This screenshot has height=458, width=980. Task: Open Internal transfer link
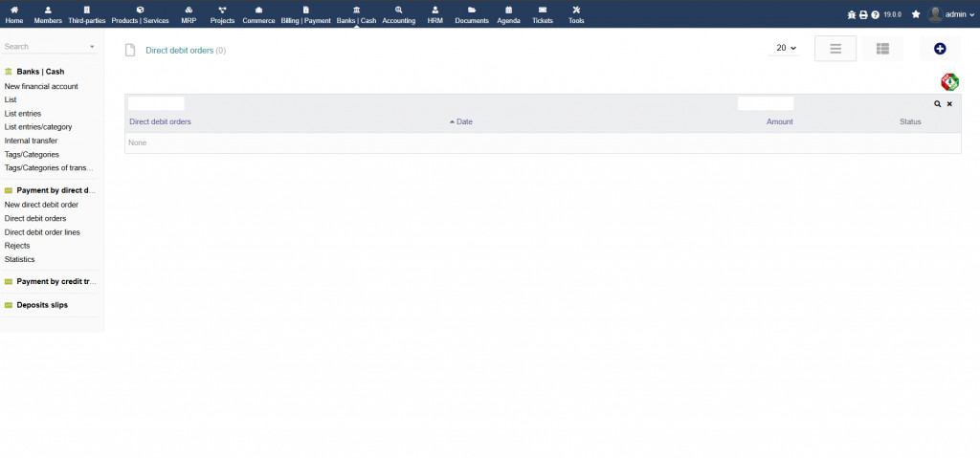point(31,141)
